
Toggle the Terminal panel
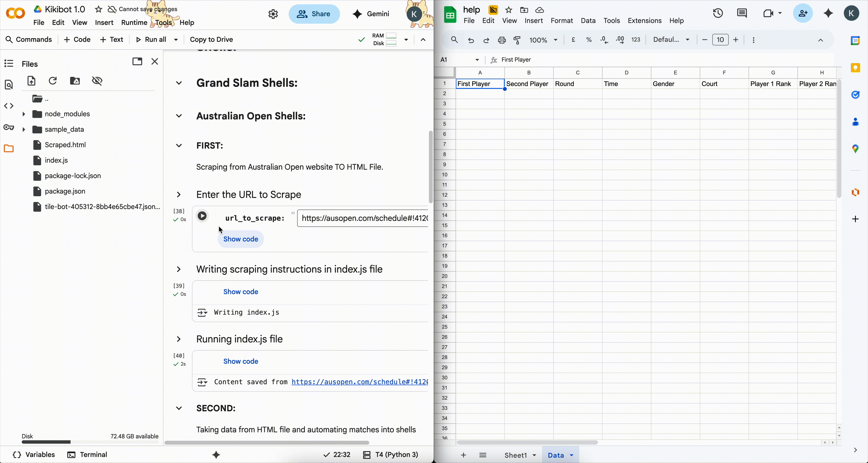tap(87, 455)
